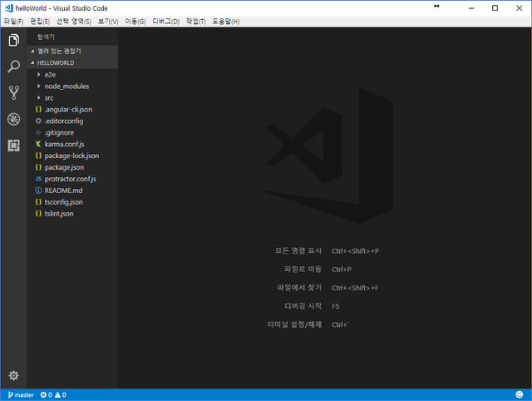This screenshot has height=401, width=532.
Task: Expand the src folder
Action: point(72,98)
